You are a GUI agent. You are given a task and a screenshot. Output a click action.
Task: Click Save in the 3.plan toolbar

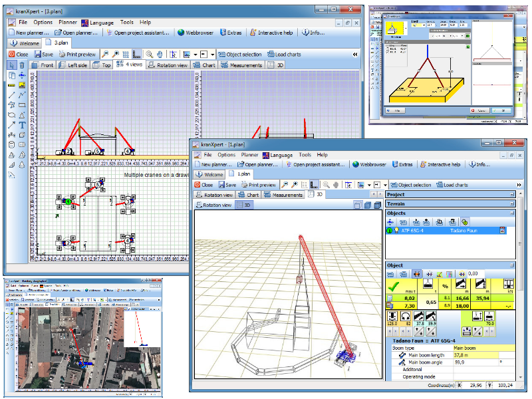coord(44,54)
